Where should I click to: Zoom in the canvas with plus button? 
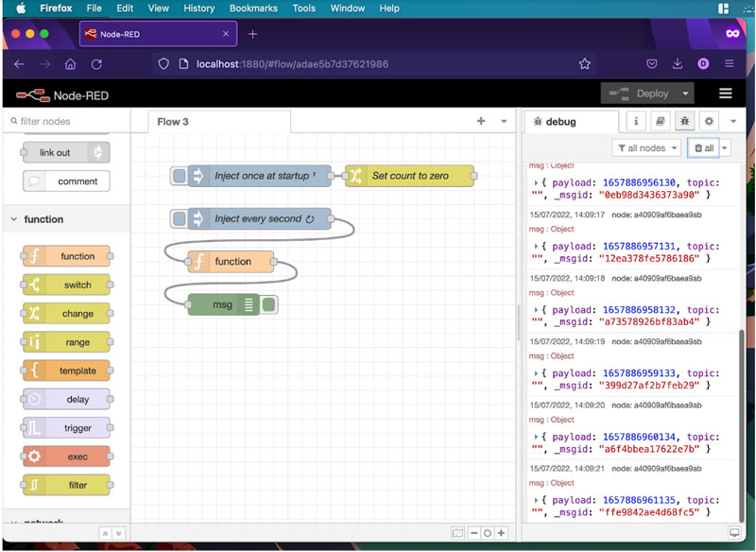502,533
